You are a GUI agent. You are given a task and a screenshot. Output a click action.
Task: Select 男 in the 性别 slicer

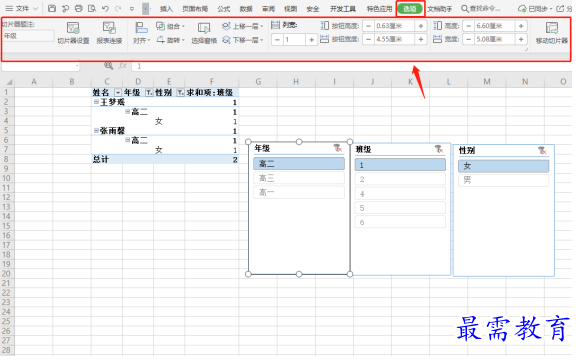coord(504,180)
